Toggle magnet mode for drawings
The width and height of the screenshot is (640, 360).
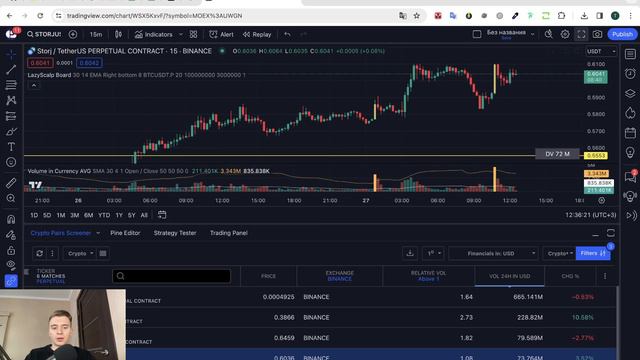coord(11,219)
